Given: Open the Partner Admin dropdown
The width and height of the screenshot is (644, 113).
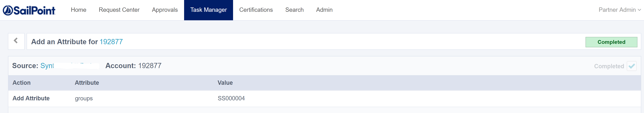Looking at the screenshot, I should [x=619, y=10].
